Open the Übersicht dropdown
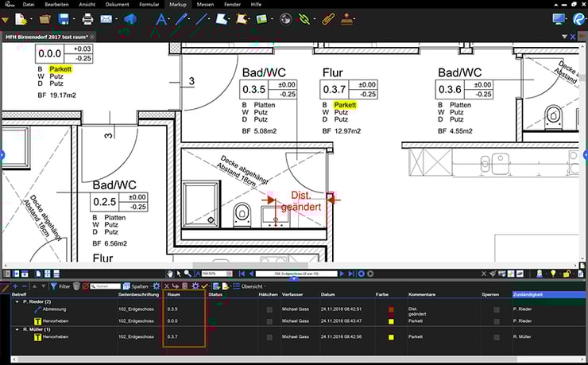Screen dimensions: 588x365 coord(249,286)
